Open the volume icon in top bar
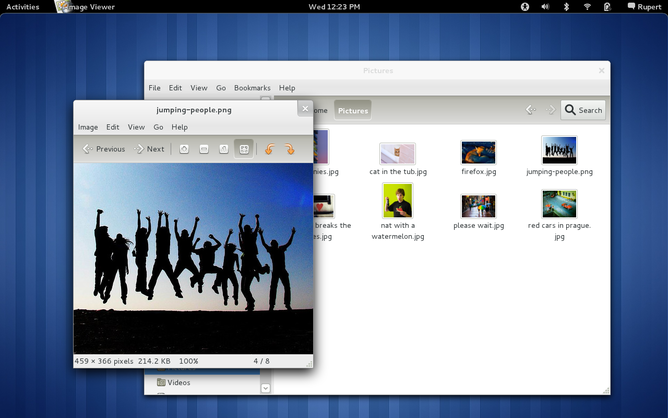Viewport: 668px width, 418px height. coord(545,6)
